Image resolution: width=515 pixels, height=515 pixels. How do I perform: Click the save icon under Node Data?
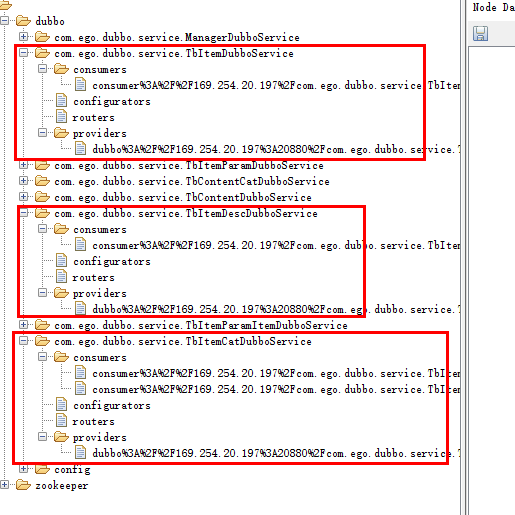[x=480, y=34]
